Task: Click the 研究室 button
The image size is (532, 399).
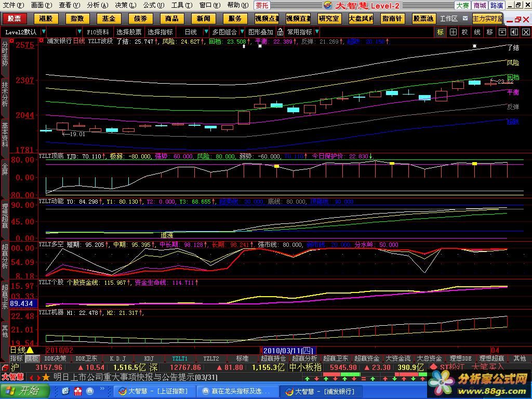Action: [329, 18]
